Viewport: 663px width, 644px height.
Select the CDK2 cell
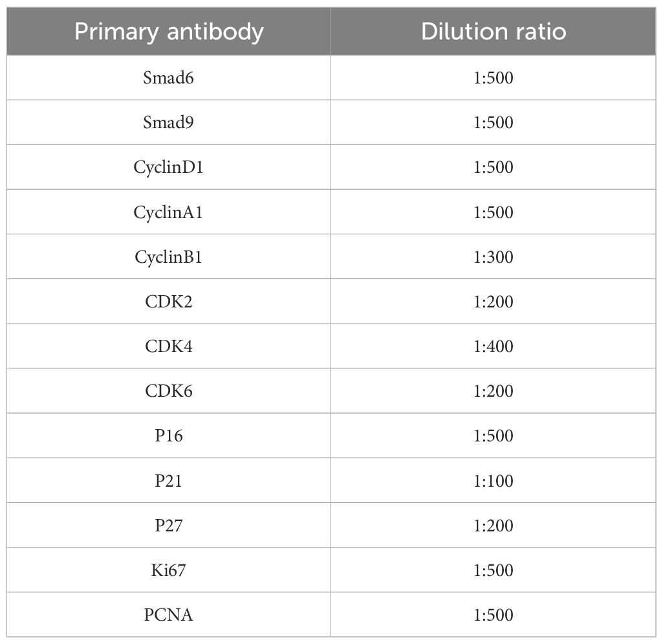(169, 302)
